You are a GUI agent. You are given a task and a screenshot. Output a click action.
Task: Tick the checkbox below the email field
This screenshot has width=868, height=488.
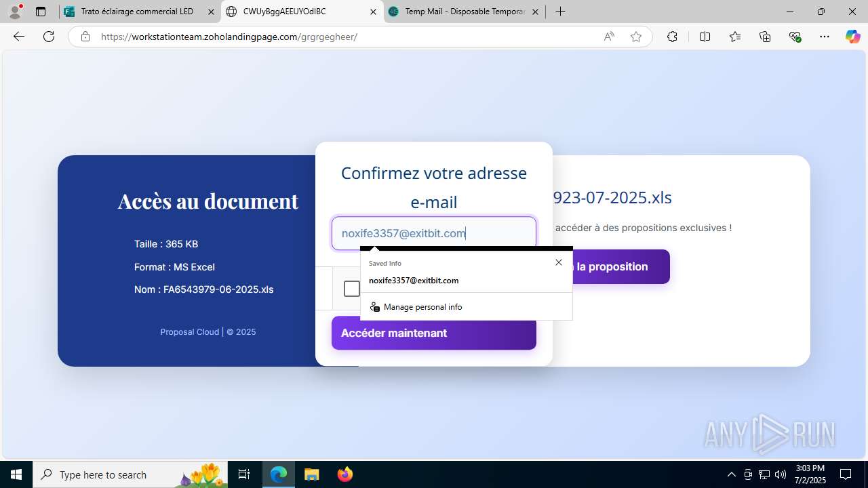pyautogui.click(x=351, y=289)
